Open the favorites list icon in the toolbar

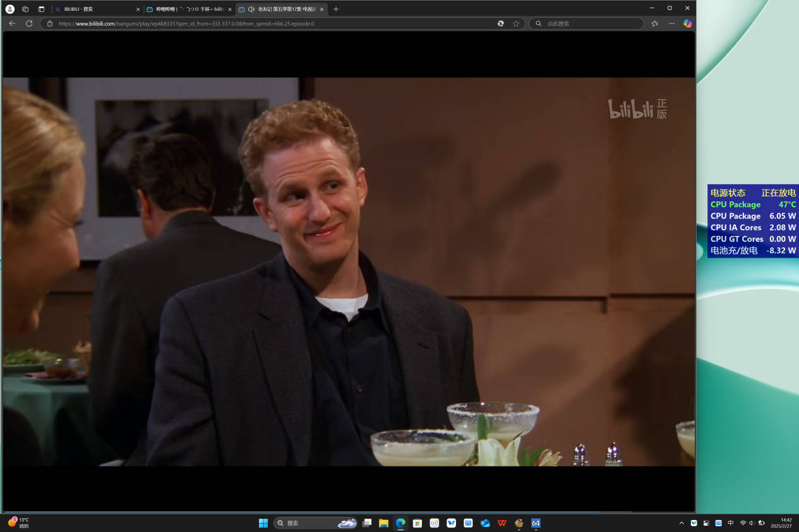pyautogui.click(x=654, y=23)
